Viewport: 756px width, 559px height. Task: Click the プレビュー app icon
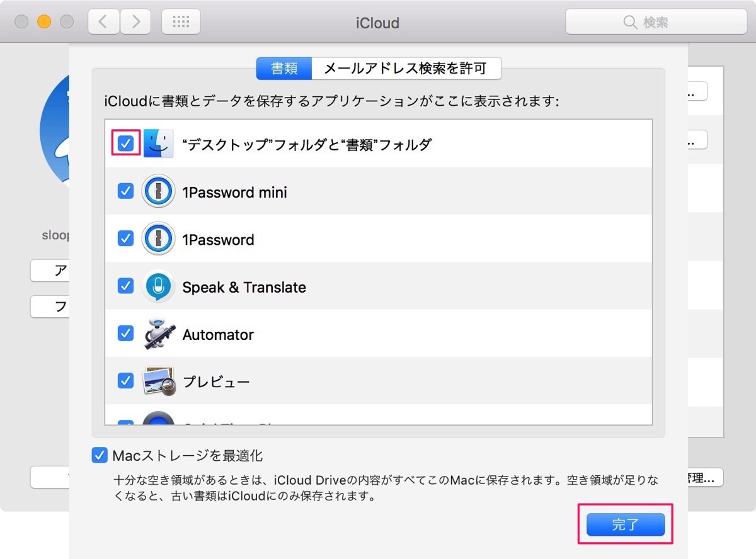[158, 381]
